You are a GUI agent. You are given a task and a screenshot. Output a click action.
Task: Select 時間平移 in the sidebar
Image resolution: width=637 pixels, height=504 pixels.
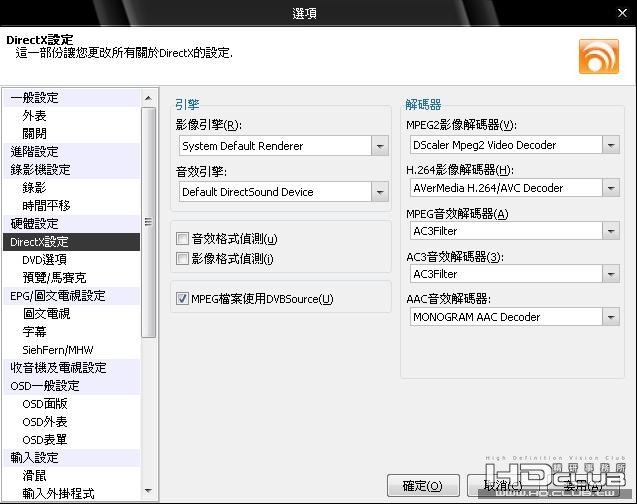[x=72, y=206]
